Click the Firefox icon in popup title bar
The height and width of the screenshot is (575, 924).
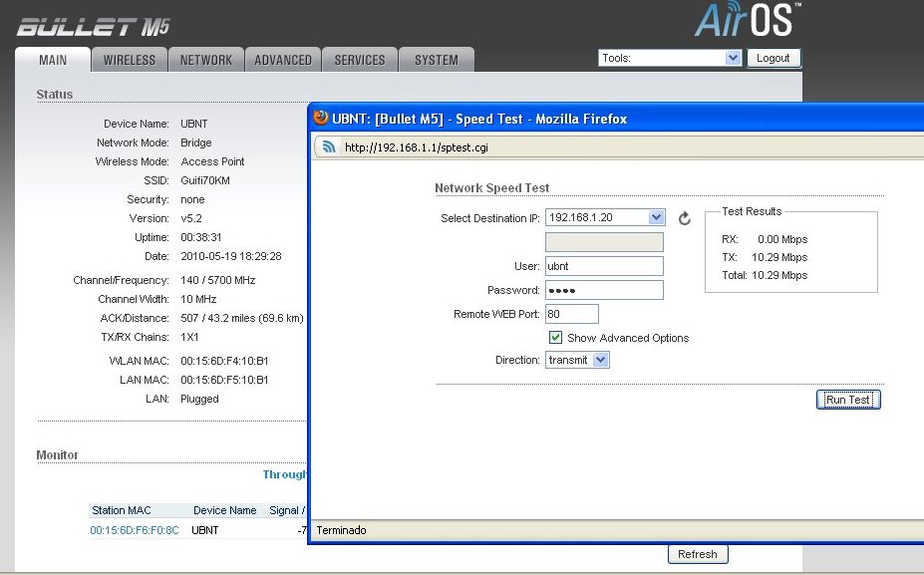pyautogui.click(x=321, y=119)
